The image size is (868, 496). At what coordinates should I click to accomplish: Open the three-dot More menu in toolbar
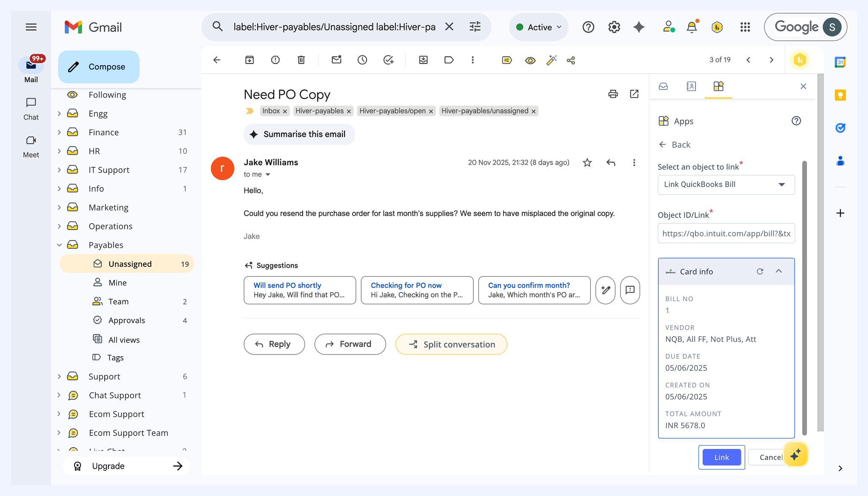pos(473,60)
